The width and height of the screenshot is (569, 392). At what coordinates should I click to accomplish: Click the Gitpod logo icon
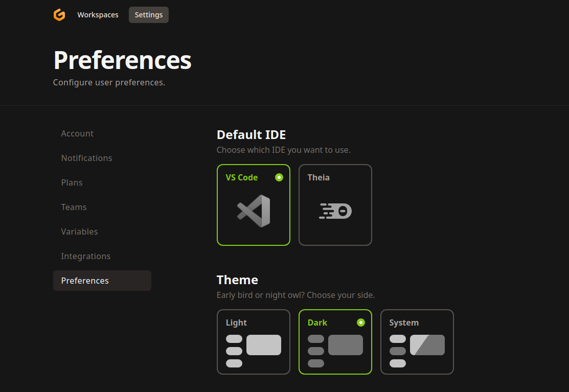click(59, 15)
